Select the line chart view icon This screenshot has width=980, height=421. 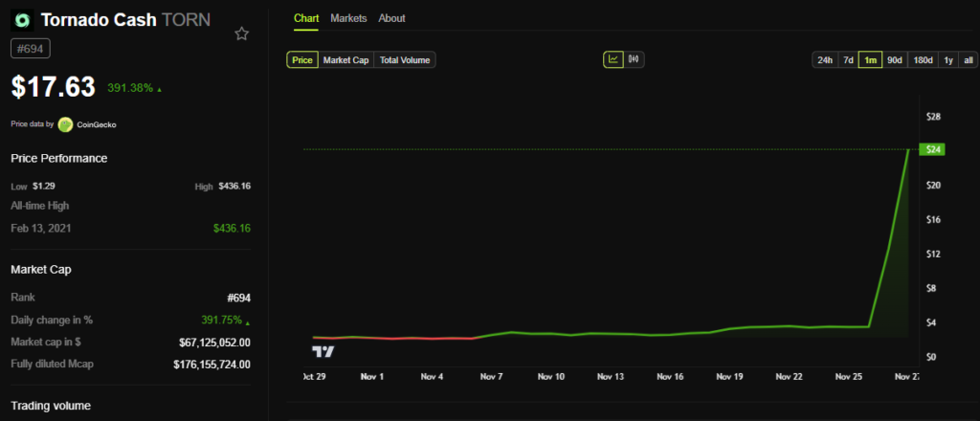coord(612,59)
